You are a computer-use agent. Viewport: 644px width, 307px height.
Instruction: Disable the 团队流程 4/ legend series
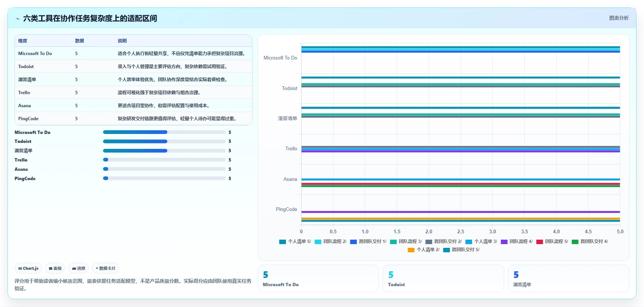point(516,242)
